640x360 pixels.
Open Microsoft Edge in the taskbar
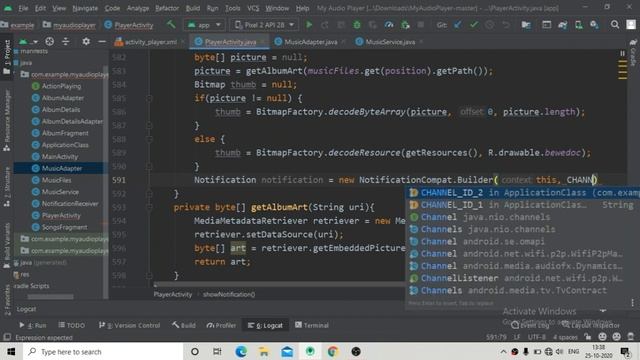coord(241,351)
